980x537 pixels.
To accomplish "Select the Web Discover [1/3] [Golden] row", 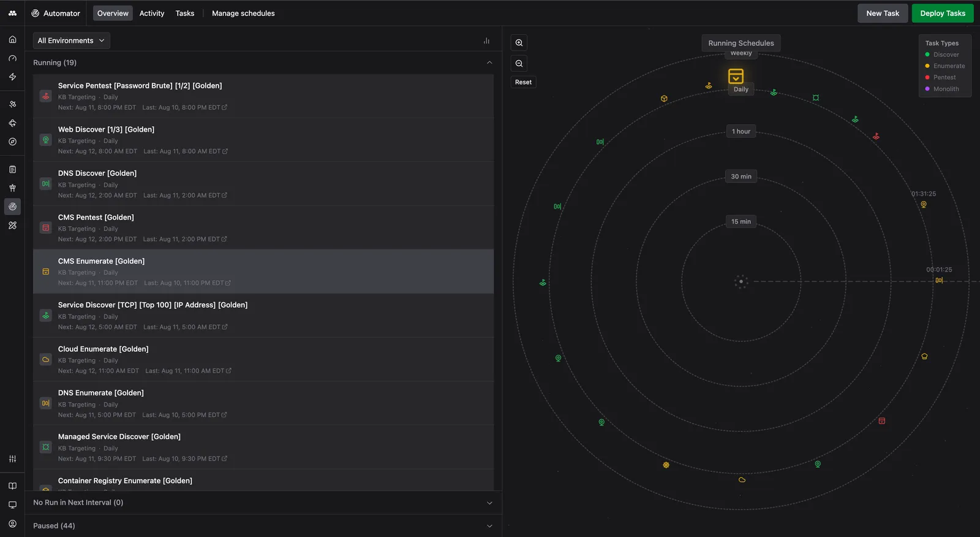I will tap(263, 140).
